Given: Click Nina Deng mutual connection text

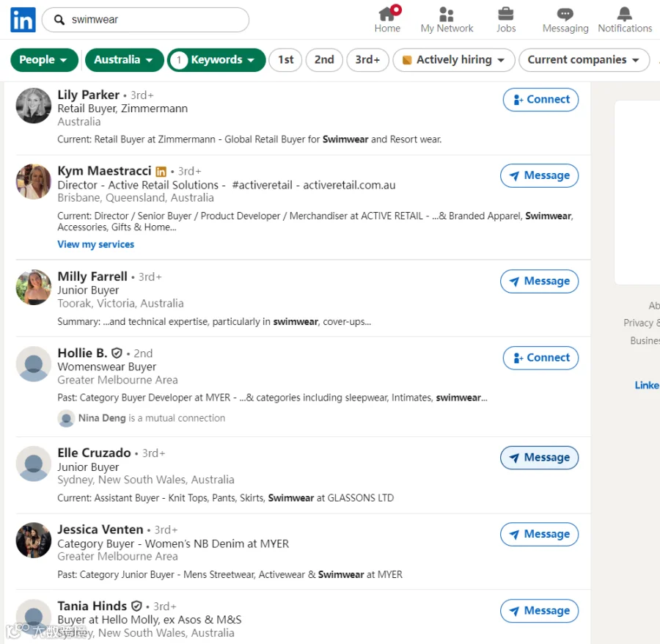Looking at the screenshot, I should click(x=152, y=418).
